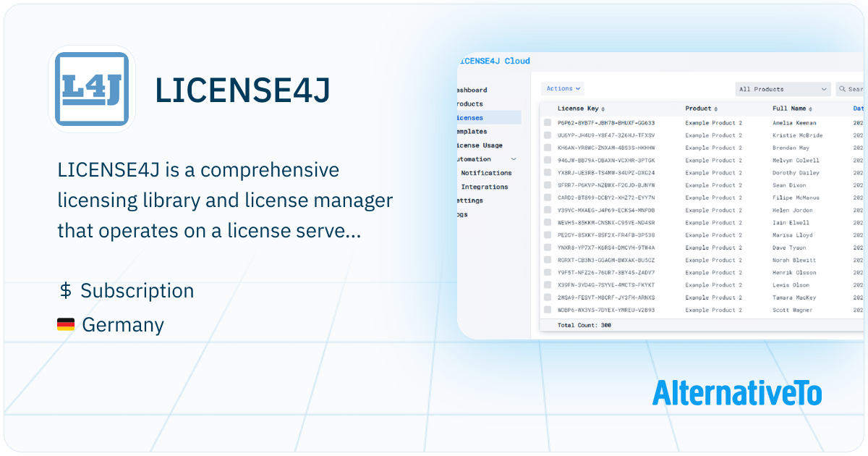Screen dimensions: 868x456
Task: Click the dollar sign pricing icon
Action: point(65,291)
